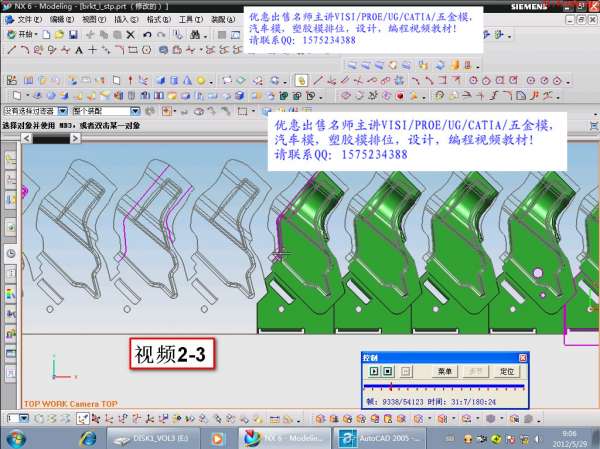Open the 视图 (View) menu
The height and width of the screenshot is (449, 600).
pos(94,19)
